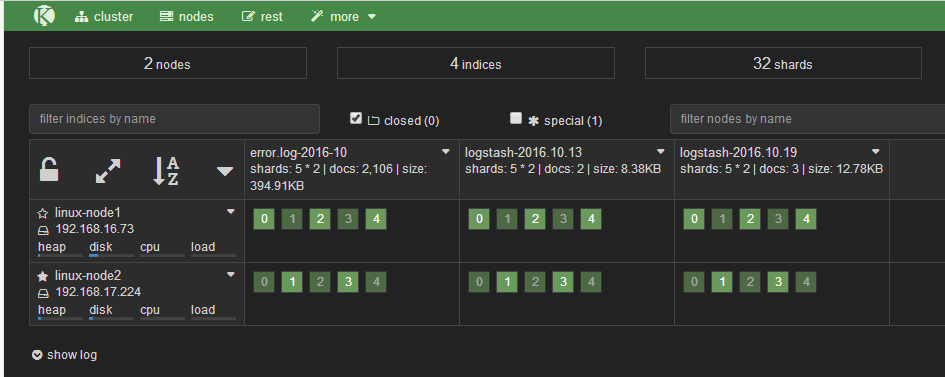The width and height of the screenshot is (945, 377).
Task: Focus the filter indices by name field
Action: coord(174,119)
